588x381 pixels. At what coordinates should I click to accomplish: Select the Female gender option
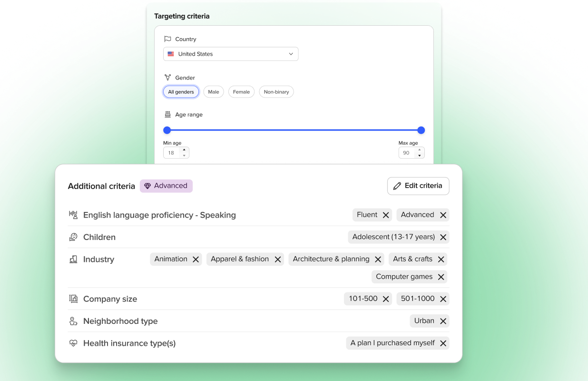(242, 92)
